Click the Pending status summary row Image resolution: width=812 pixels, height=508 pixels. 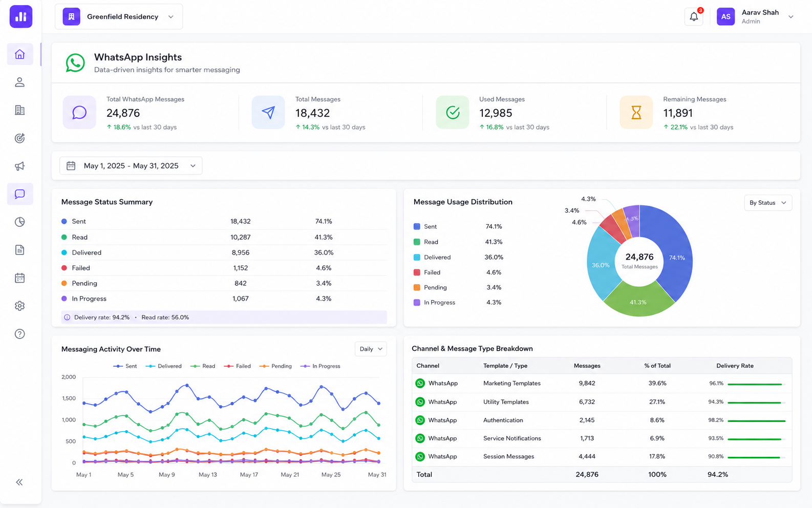[x=224, y=283]
